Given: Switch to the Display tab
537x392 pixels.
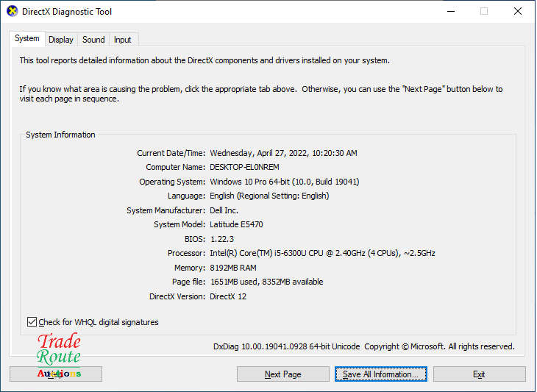Looking at the screenshot, I should pyautogui.click(x=61, y=40).
